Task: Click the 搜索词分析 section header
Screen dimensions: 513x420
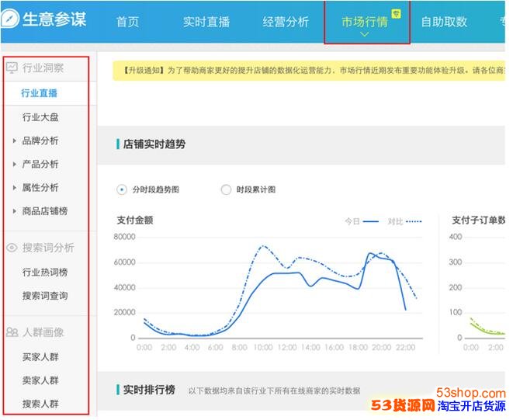Action: (48, 248)
